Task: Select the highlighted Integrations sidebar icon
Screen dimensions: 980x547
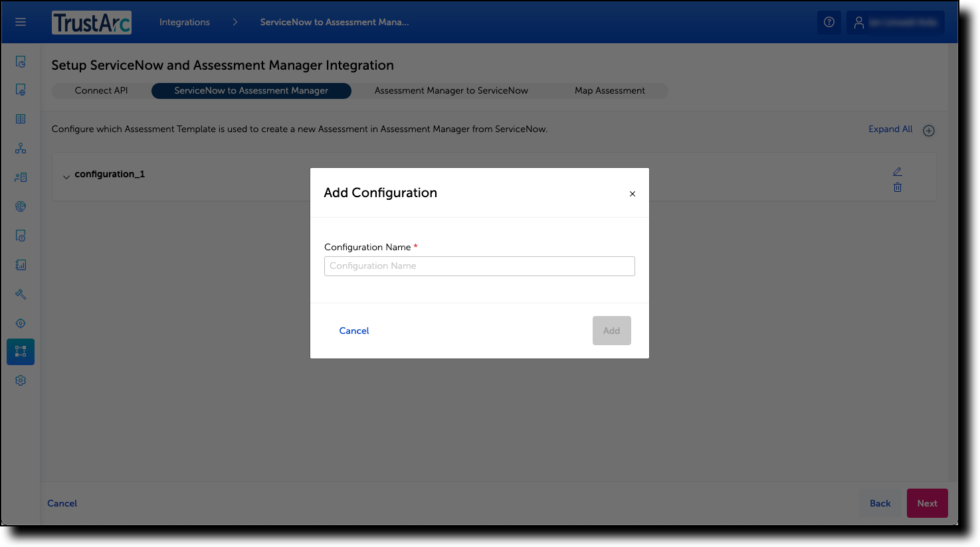Action: [20, 351]
